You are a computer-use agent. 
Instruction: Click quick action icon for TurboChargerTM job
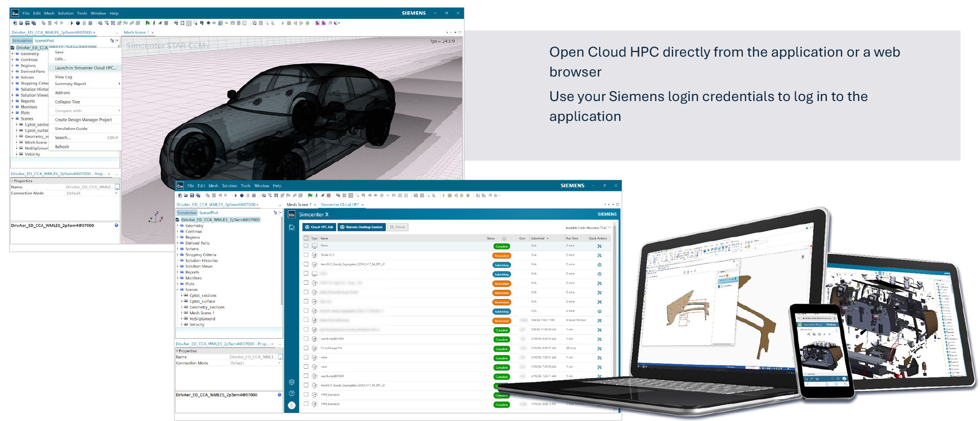click(599, 349)
